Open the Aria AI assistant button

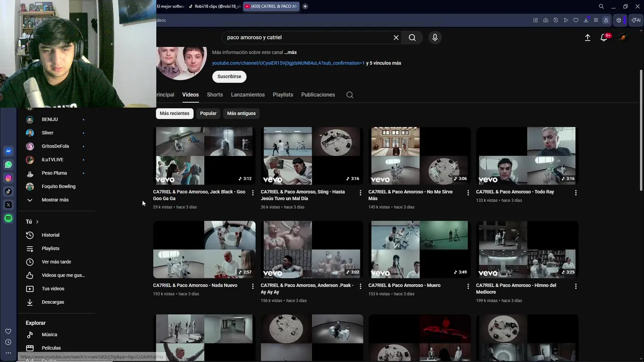pyautogui.click(x=636, y=20)
